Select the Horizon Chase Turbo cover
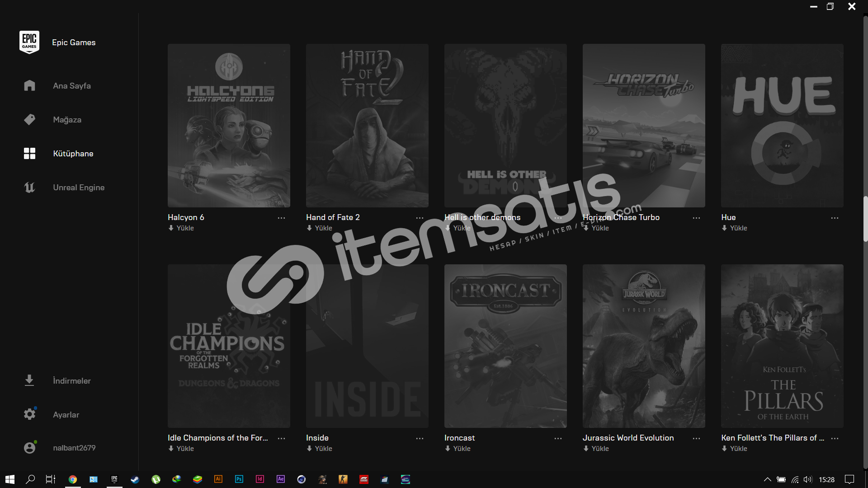 (x=644, y=126)
